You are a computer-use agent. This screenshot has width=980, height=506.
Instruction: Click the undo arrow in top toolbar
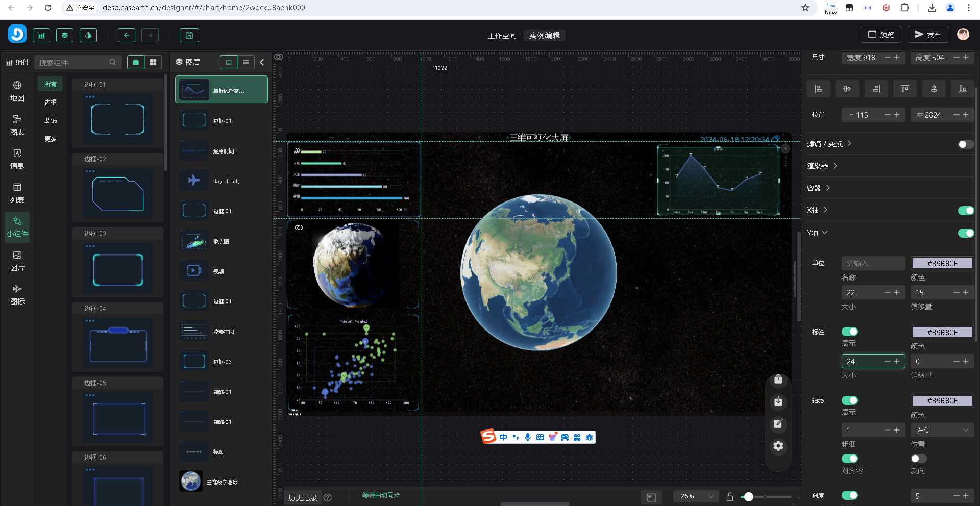(x=127, y=35)
